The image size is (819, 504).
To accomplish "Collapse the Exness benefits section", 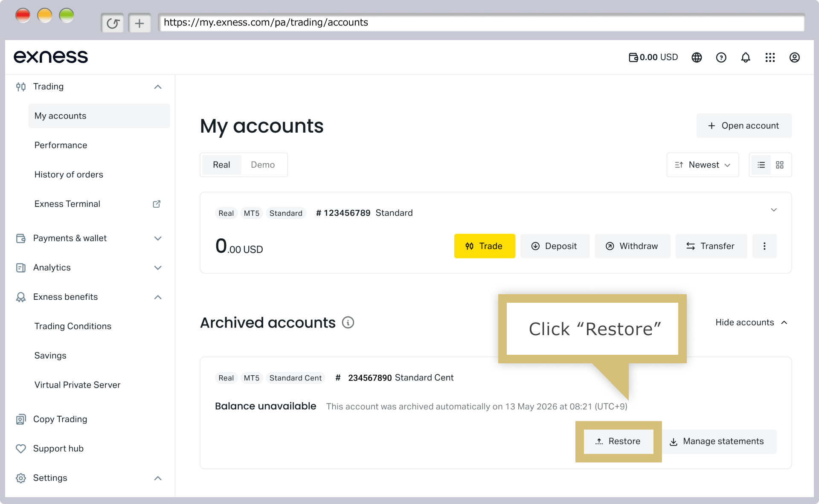I will tap(158, 297).
